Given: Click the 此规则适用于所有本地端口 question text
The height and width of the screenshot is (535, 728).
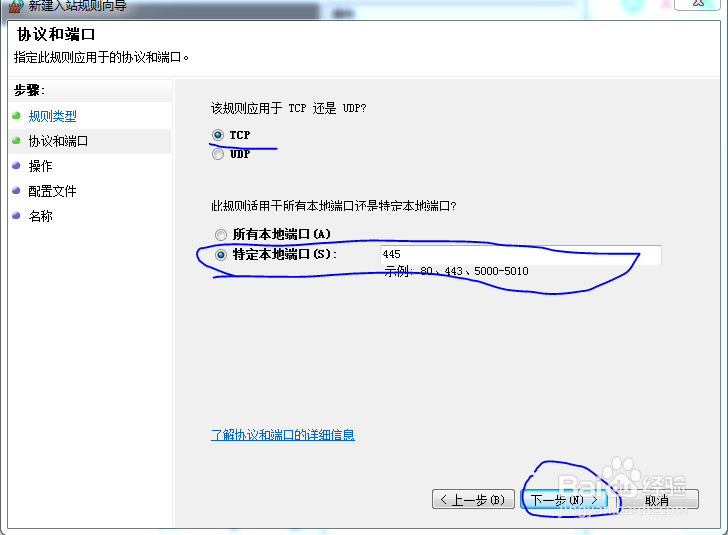Looking at the screenshot, I should click(334, 206).
